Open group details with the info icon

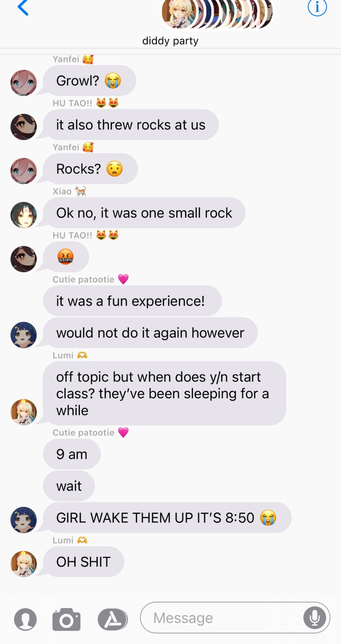pyautogui.click(x=317, y=7)
